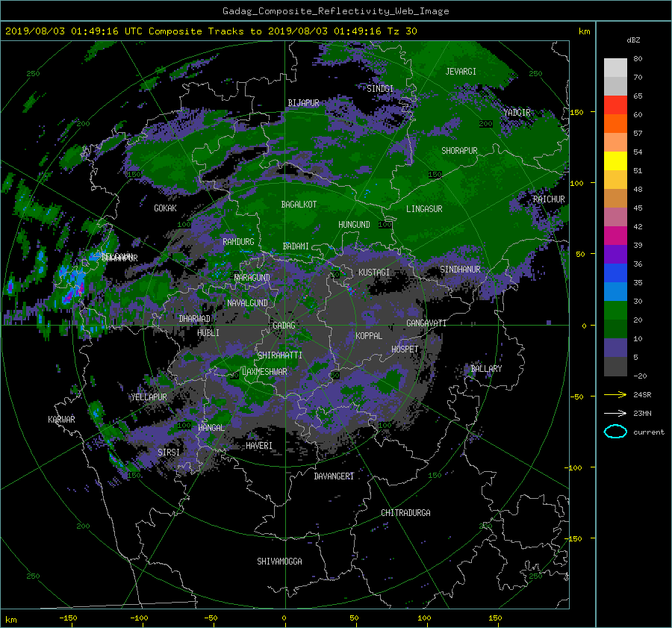
Task: Click the 'HUBLI' city label
Action: [208, 333]
